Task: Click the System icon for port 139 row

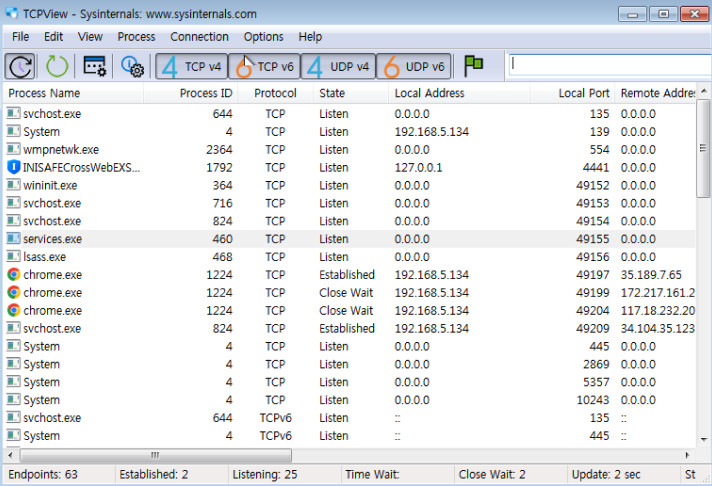Action: pos(14,131)
